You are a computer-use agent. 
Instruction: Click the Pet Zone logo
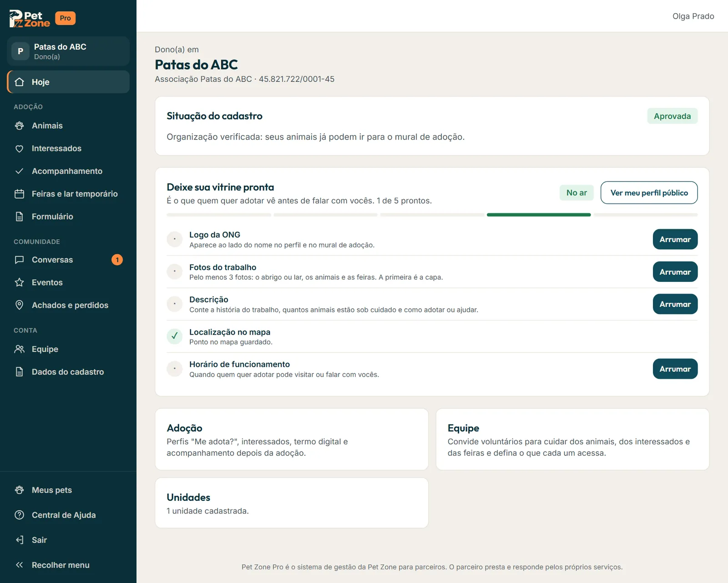(x=30, y=19)
